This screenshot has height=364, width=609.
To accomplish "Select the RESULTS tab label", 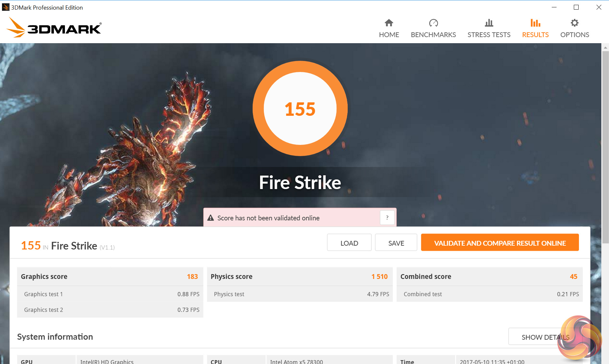I will (535, 35).
